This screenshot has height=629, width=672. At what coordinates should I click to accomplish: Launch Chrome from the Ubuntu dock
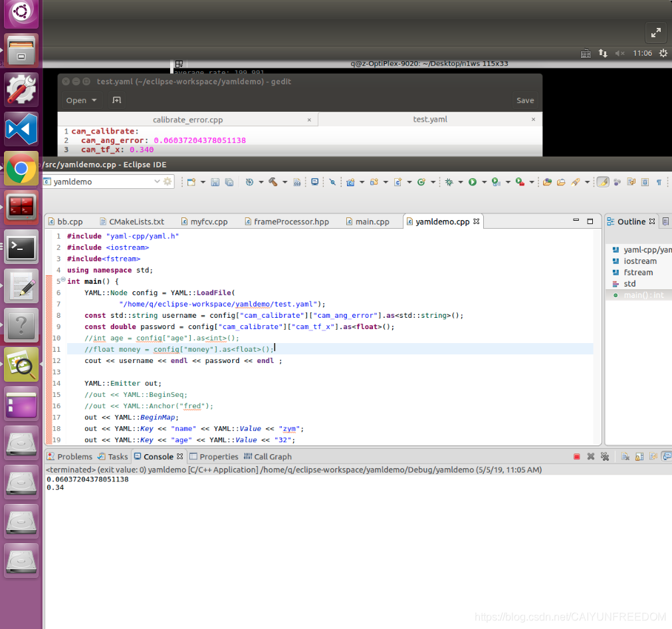(x=21, y=168)
